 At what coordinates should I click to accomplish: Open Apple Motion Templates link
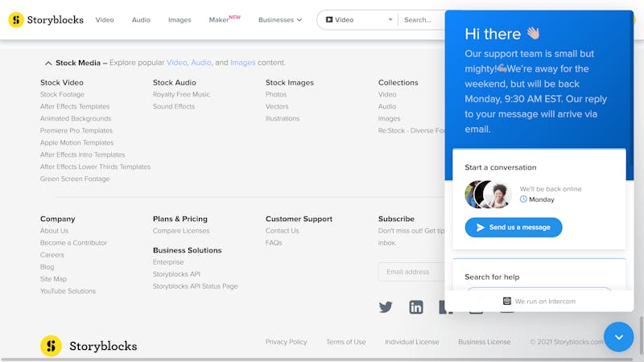point(76,142)
